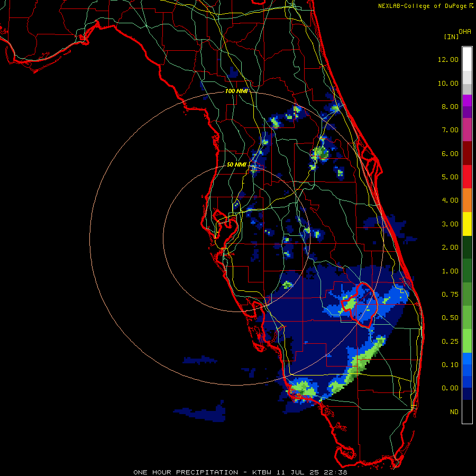476x476 pixels.
Task: Click the 12.00 legend value
Action: coord(448,59)
